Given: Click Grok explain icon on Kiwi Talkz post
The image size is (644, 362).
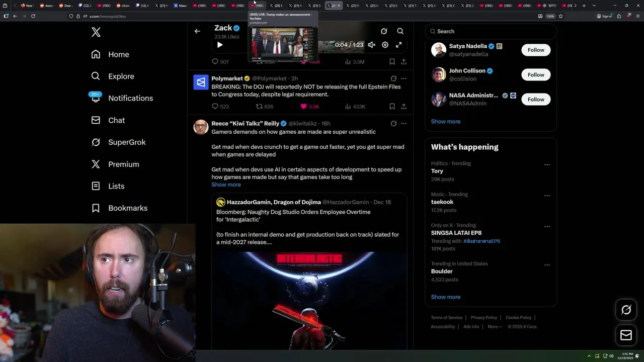Looking at the screenshot, I should (393, 123).
